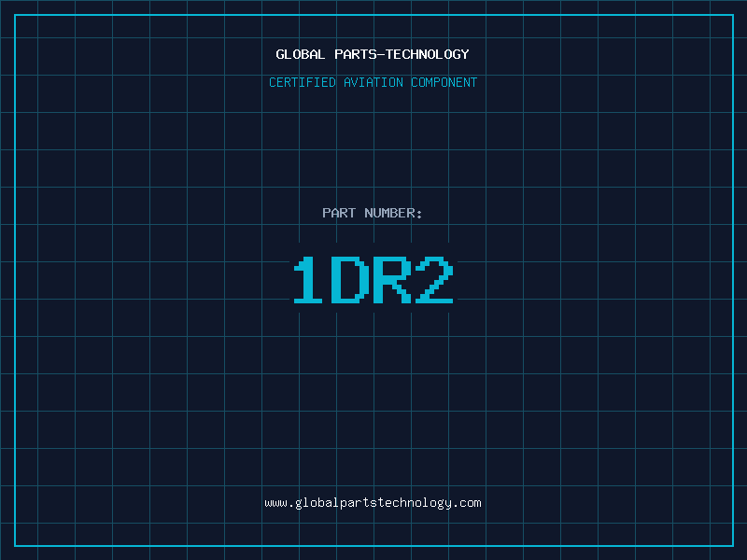Image resolution: width=747 pixels, height=560 pixels.
Task: Select the word AVIATION in the subtitle
Action: coord(373,83)
